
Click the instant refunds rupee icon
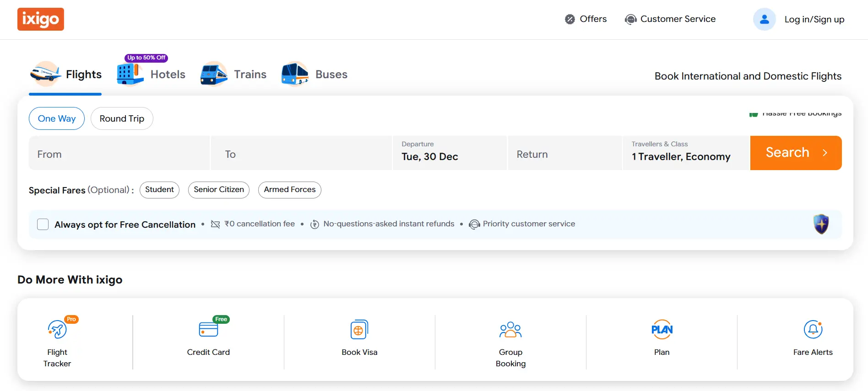point(315,224)
